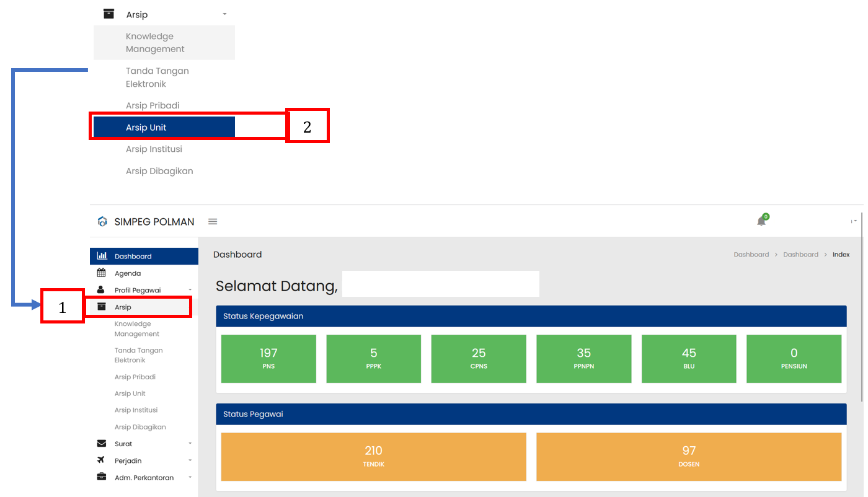Click the Agenda calendar icon
Screen dimensions: 868x497
pyautogui.click(x=102, y=273)
